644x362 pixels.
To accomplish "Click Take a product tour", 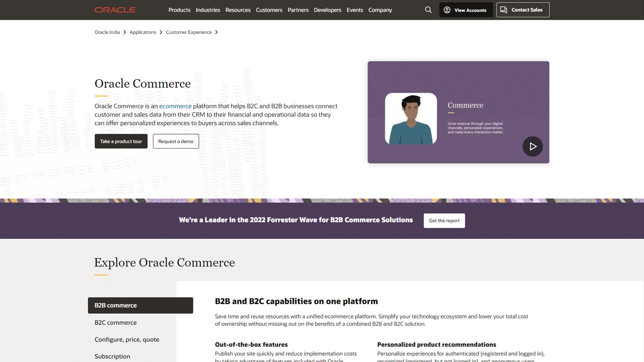I will click(x=121, y=141).
